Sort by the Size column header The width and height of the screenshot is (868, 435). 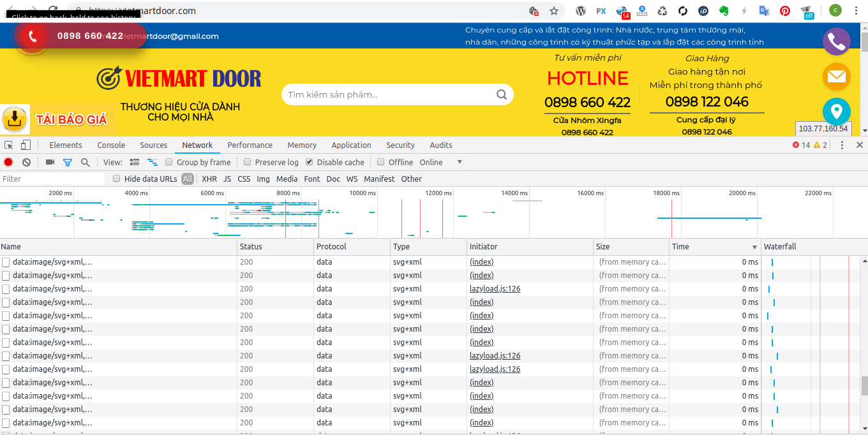631,247
